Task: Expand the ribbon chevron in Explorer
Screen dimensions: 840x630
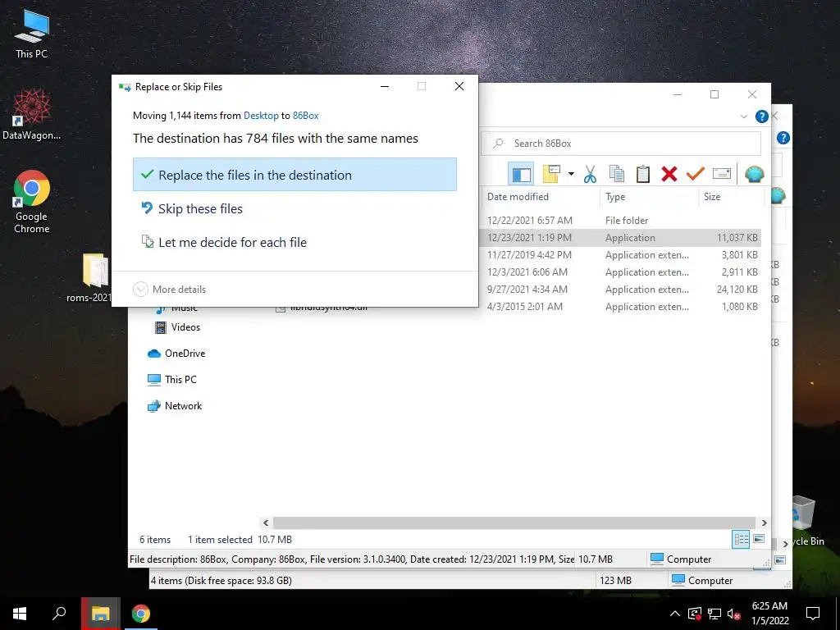Action: [743, 116]
